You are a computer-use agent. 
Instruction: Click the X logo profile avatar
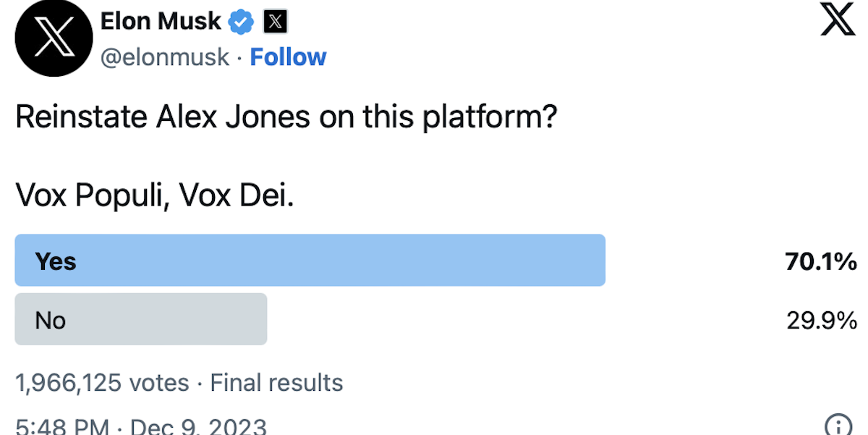(x=53, y=38)
